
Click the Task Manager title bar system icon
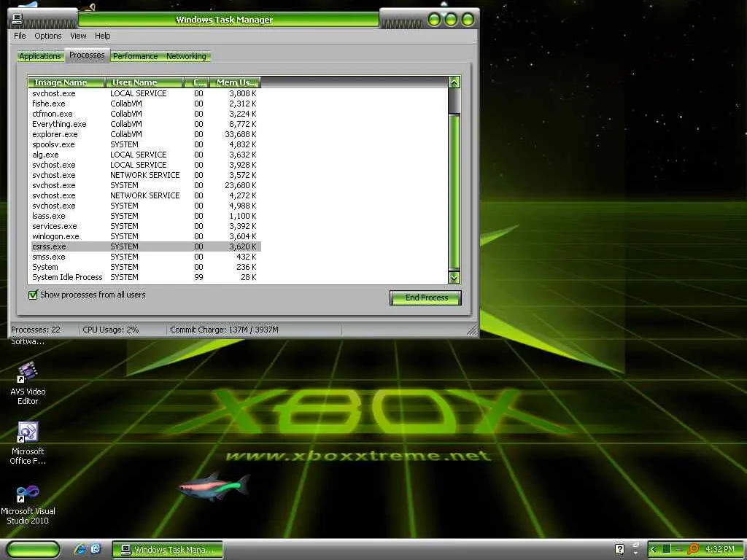(18, 19)
